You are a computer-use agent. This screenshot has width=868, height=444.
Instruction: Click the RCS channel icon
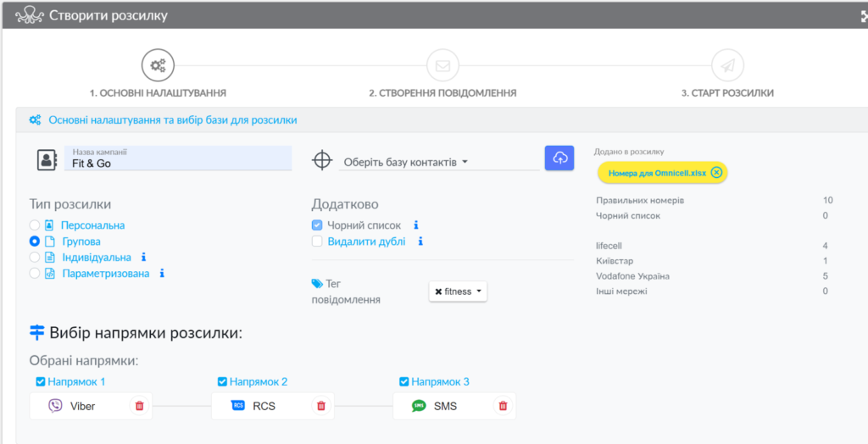point(237,406)
